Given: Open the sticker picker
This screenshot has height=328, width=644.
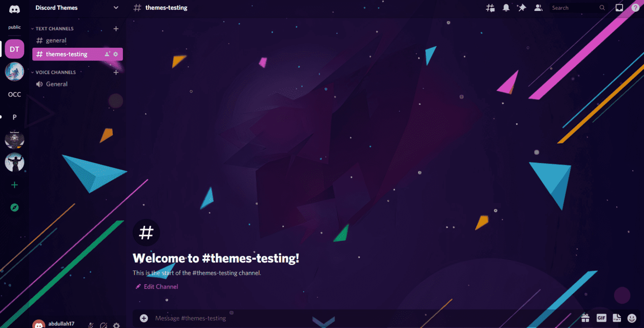Looking at the screenshot, I should tap(616, 318).
